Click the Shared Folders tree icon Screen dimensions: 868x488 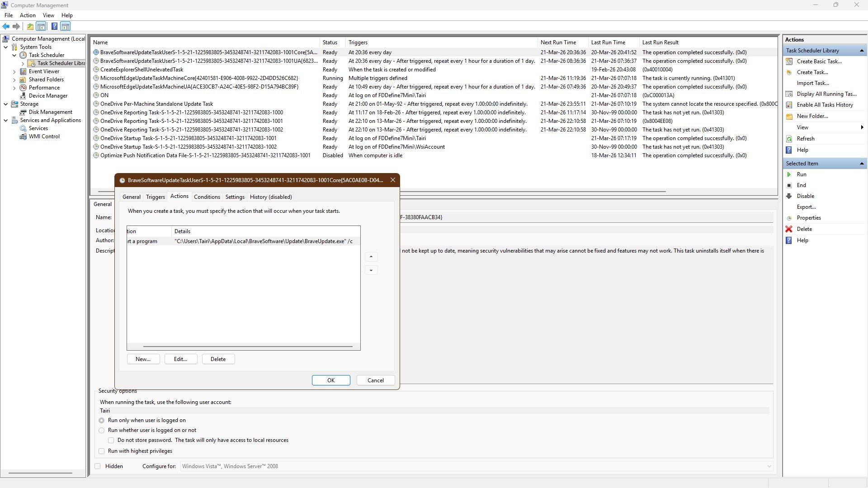point(23,80)
